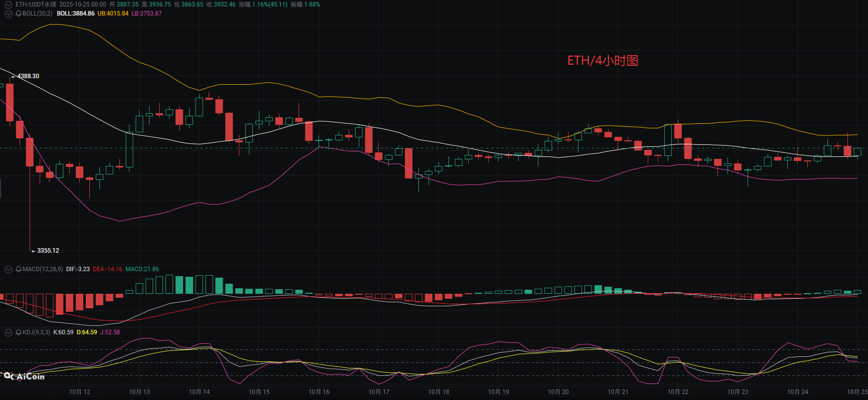This screenshot has height=400, width=868.
Task: Click the 4388.30 high price marker
Action: (28, 76)
